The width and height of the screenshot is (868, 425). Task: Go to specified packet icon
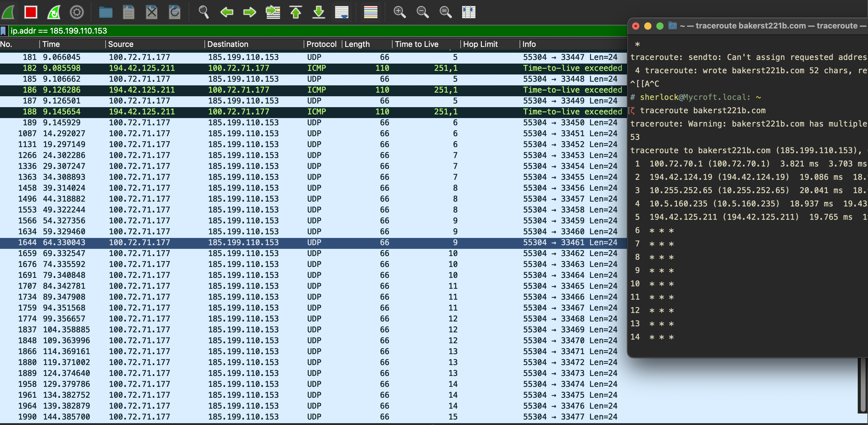(x=273, y=12)
